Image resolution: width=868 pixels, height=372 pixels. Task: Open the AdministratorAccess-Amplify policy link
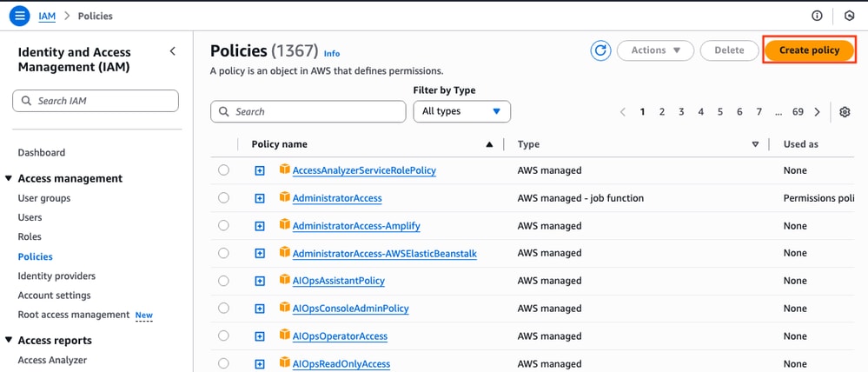pos(356,226)
